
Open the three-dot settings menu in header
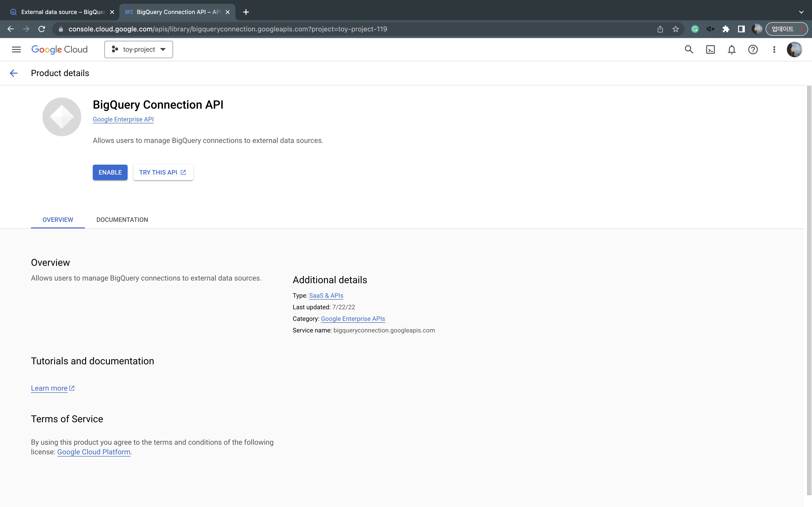(774, 50)
